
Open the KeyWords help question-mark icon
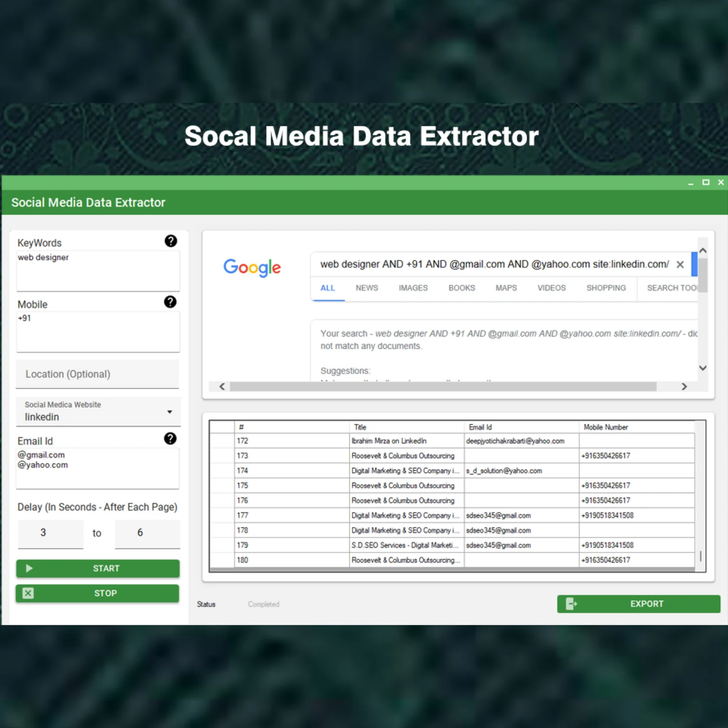(171, 241)
